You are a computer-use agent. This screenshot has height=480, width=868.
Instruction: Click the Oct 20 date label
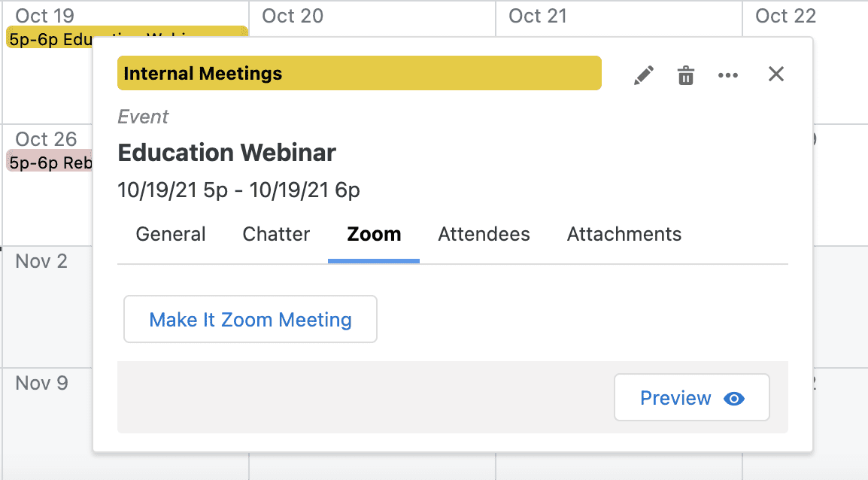(x=292, y=16)
